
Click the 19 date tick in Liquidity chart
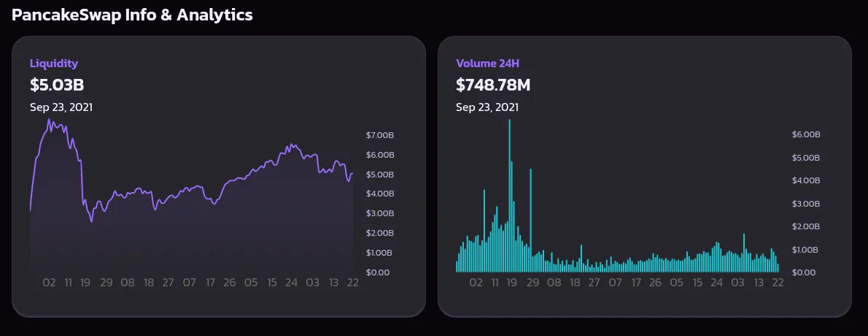click(85, 282)
